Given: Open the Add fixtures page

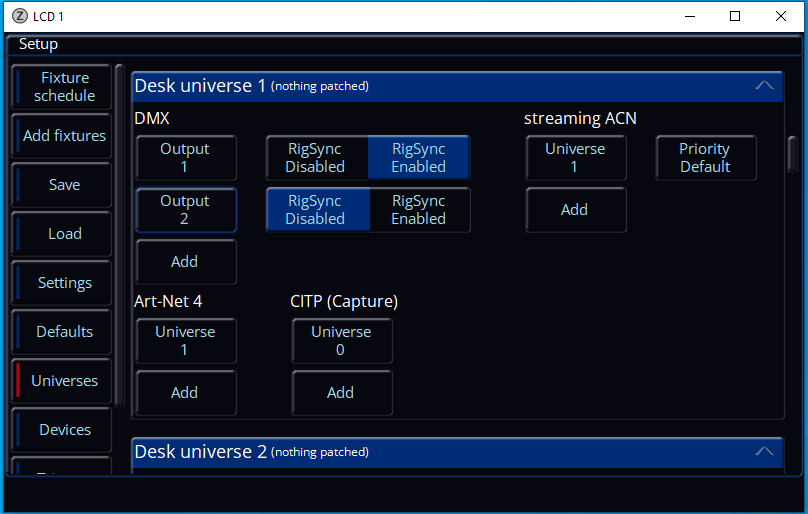Looking at the screenshot, I should pos(64,136).
